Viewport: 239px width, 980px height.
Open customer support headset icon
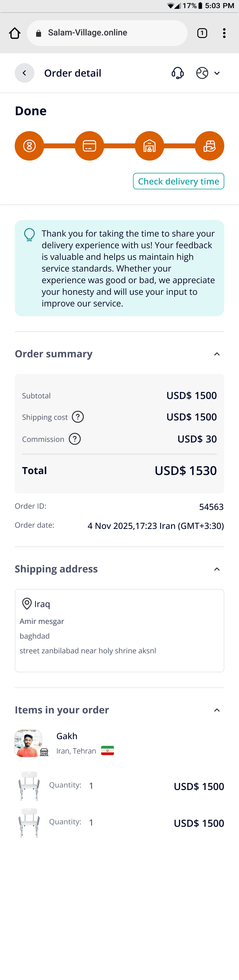[177, 73]
